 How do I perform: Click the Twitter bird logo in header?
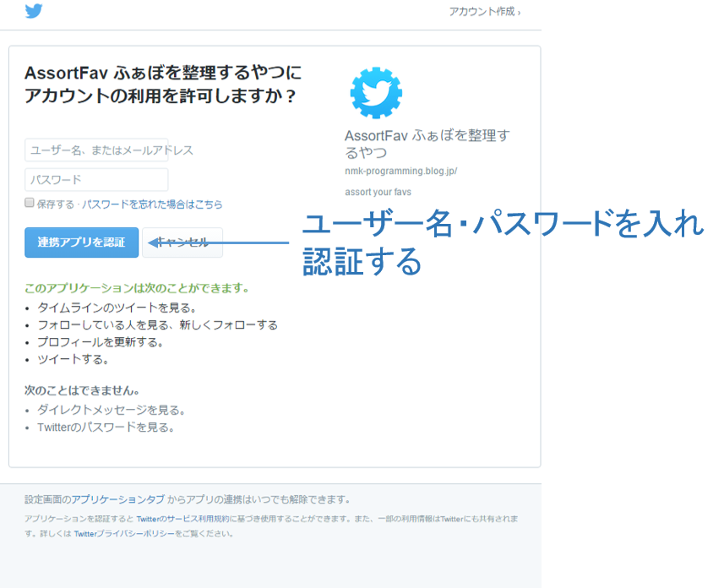(34, 11)
